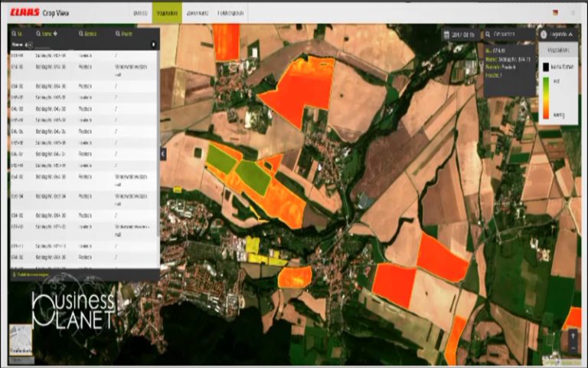Image resolution: width=588 pixels, height=368 pixels.
Task: Click the search icon in first column header
Action: tap(14, 34)
